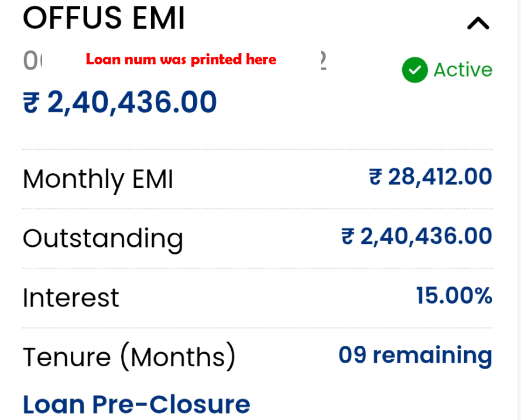Click the 09 remaining tenure value
This screenshot has height=420, width=521.
416,355
